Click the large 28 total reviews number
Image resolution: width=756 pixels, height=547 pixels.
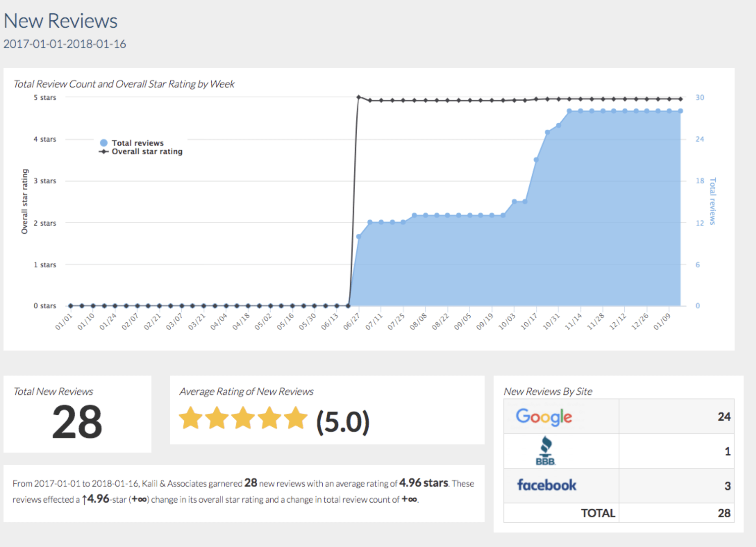pos(77,422)
